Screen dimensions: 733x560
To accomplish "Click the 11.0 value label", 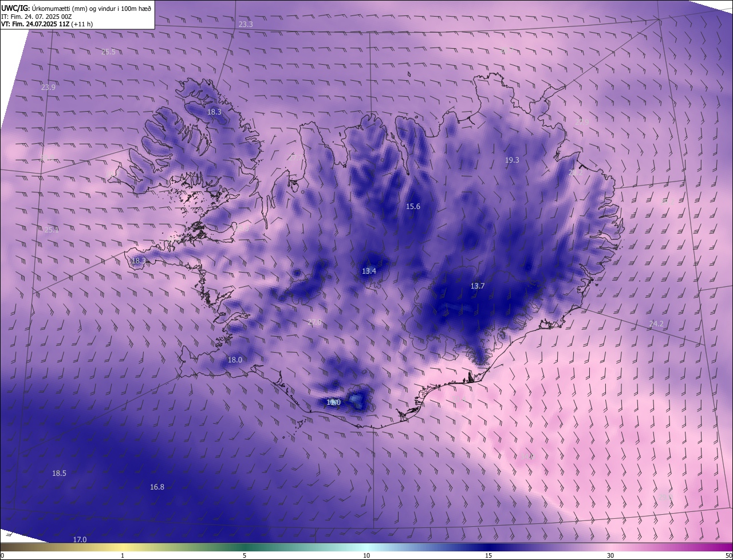I will click(x=333, y=403).
